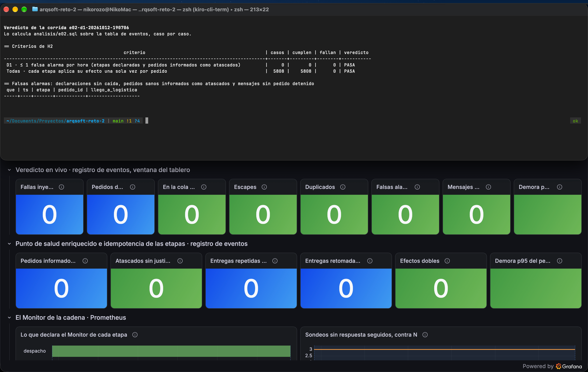588x372 pixels.
Task: Open info icon for Demora p... panel
Action: coord(560,187)
